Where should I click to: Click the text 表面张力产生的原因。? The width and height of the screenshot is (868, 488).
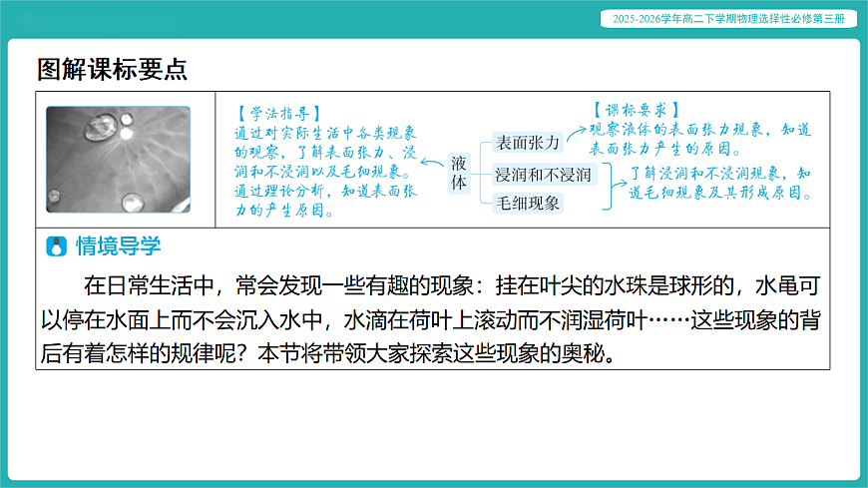pyautogui.click(x=667, y=149)
